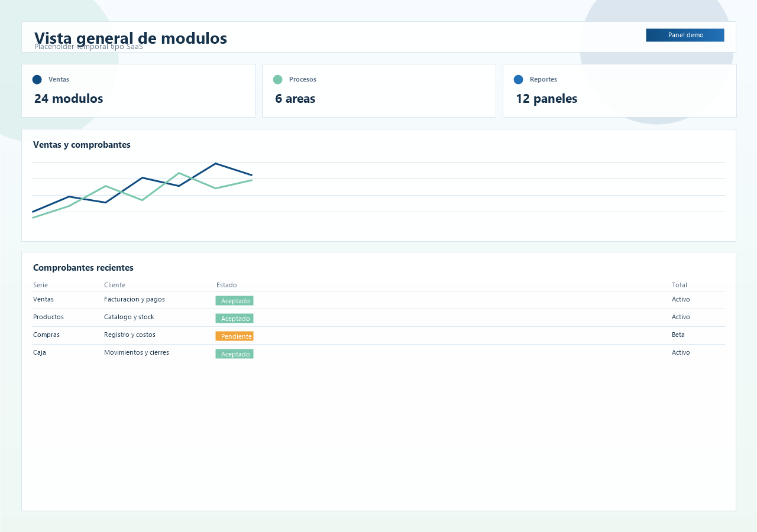757x532 pixels.
Task: Click the Ventas card label
Action: pos(59,79)
